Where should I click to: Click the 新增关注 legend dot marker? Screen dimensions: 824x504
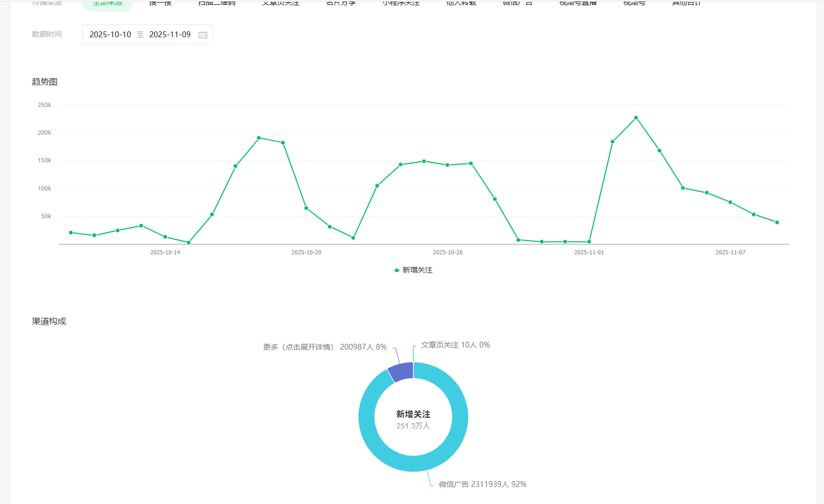pyautogui.click(x=396, y=270)
